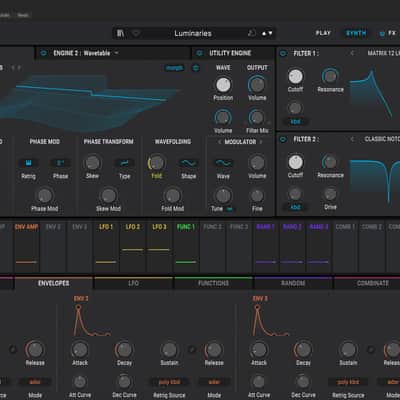Adjust Filter 1 Resonance knob
The image size is (400, 400).
point(330,76)
